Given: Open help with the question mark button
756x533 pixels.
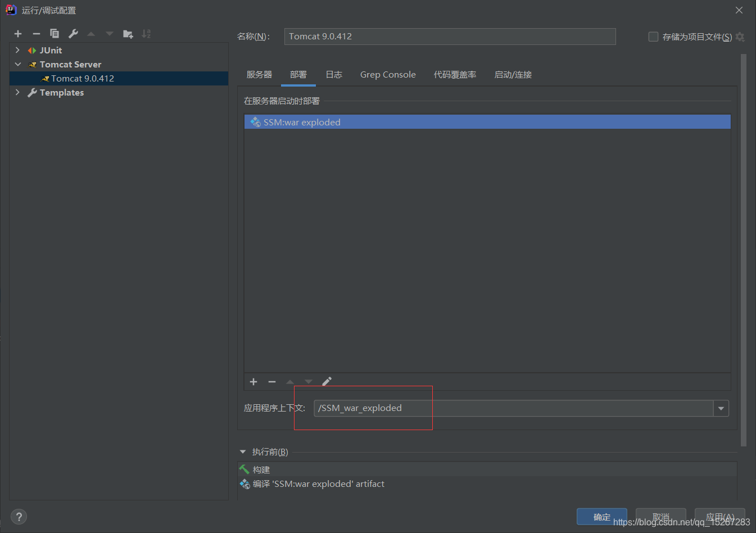Looking at the screenshot, I should (19, 517).
